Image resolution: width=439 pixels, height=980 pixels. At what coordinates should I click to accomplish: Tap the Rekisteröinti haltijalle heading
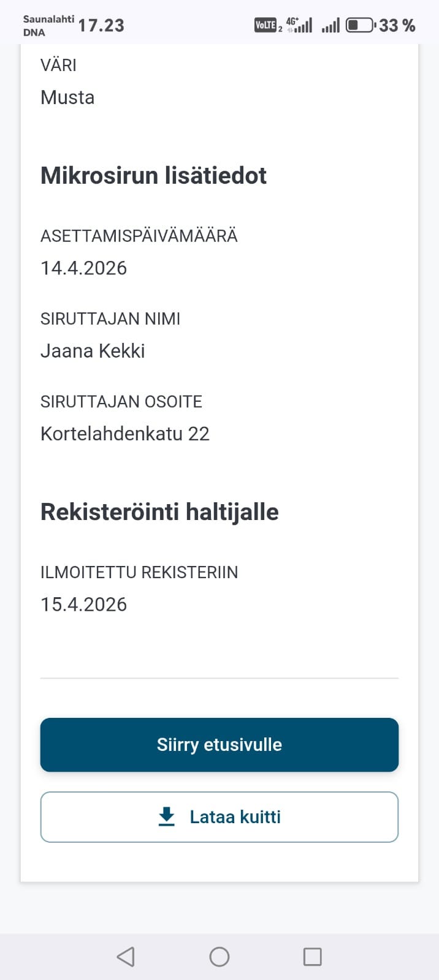point(159,512)
